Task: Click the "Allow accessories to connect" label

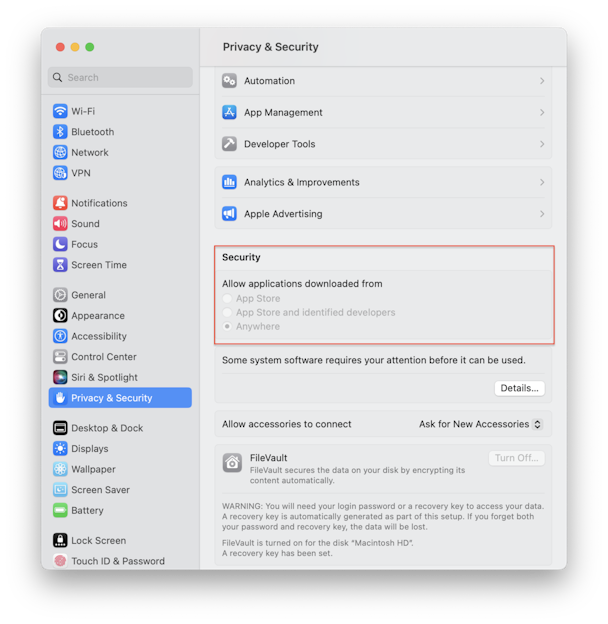Action: 286,424
